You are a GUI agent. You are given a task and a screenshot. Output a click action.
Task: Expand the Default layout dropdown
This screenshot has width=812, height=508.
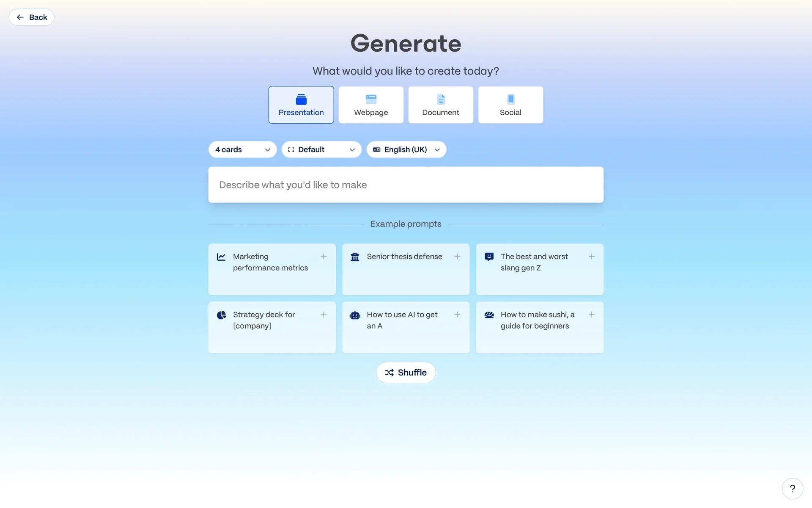coord(321,149)
